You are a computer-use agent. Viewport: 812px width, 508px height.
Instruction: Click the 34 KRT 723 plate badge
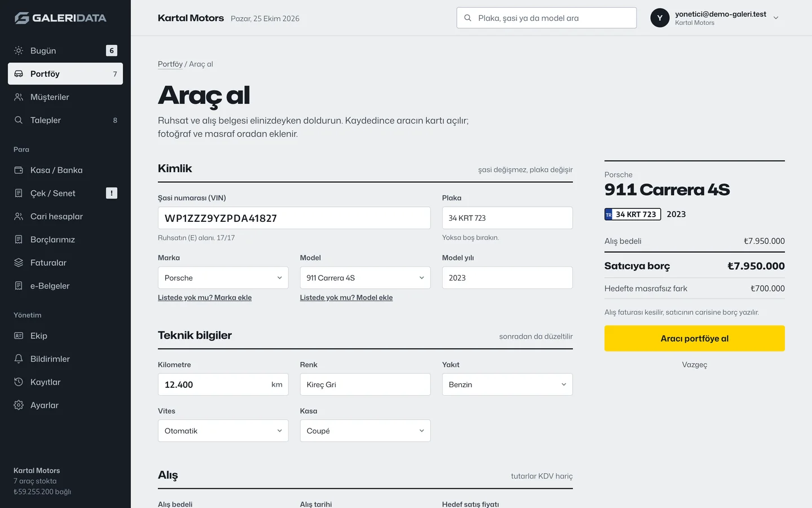pos(633,214)
